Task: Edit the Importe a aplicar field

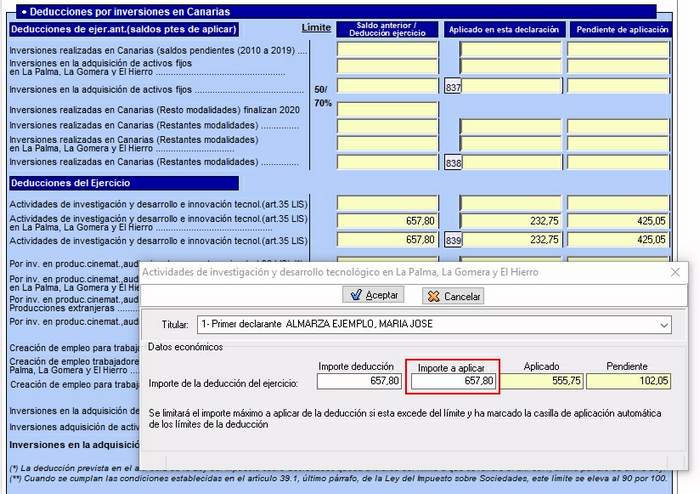Action: [453, 381]
